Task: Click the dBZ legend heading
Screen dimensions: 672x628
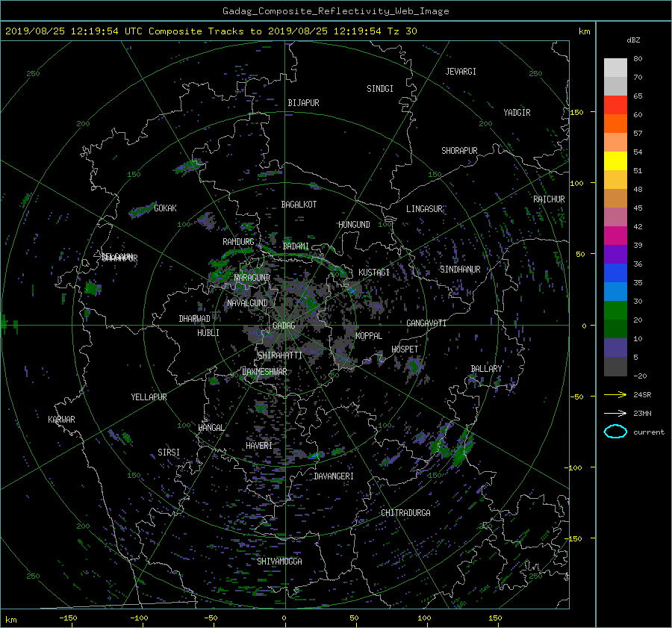Action: pos(633,40)
